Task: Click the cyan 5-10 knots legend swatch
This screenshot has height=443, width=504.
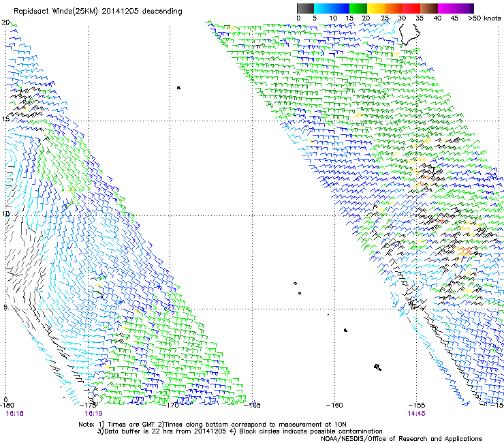Action: pyautogui.click(x=323, y=8)
